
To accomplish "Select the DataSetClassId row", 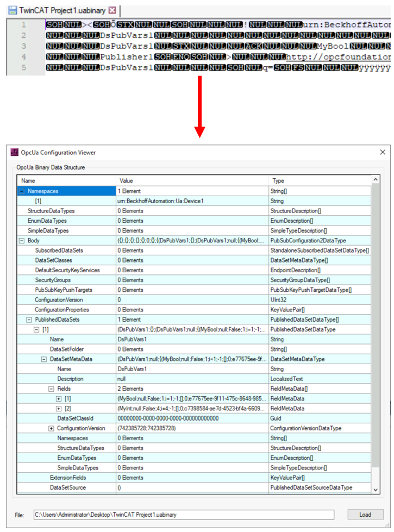I will [x=194, y=418].
